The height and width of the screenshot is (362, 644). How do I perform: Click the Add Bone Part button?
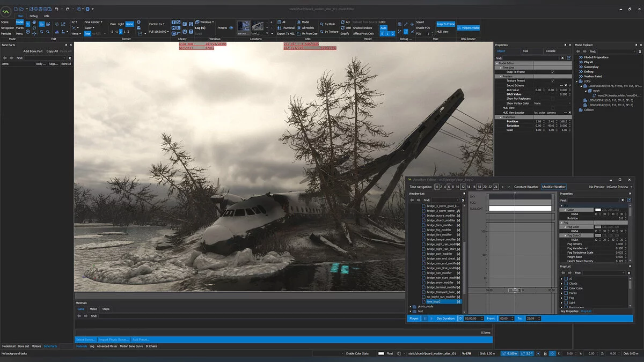tap(33, 51)
